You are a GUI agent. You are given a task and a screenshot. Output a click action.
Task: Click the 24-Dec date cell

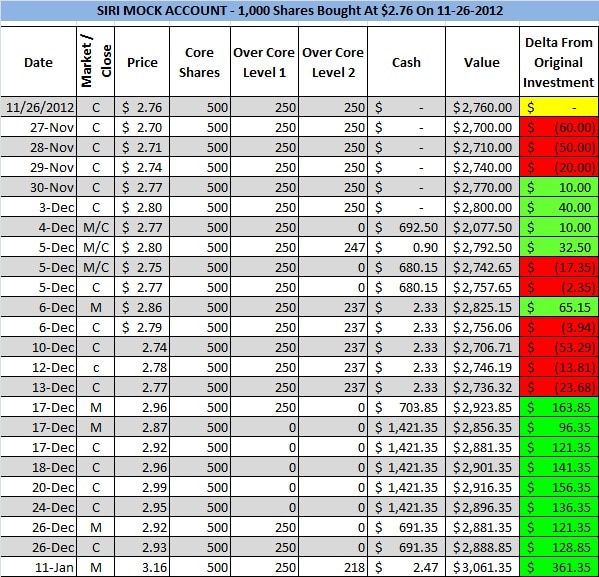pos(38,507)
